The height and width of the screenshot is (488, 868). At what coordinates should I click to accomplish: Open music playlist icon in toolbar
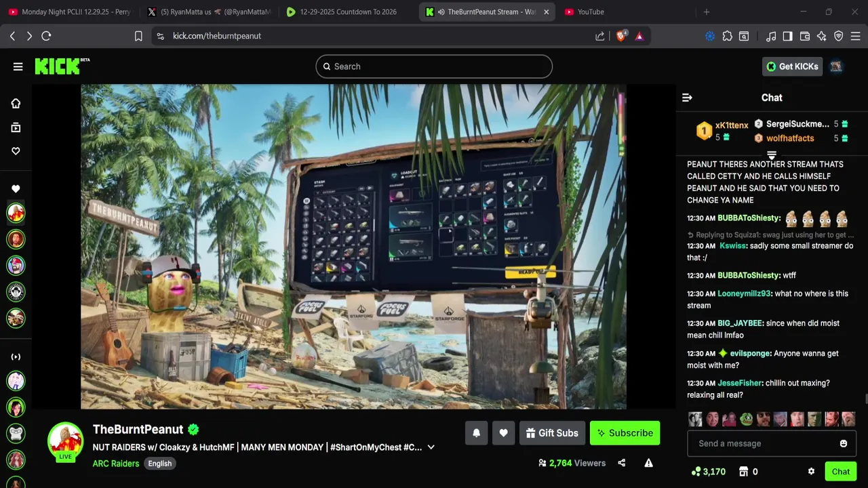coord(771,36)
